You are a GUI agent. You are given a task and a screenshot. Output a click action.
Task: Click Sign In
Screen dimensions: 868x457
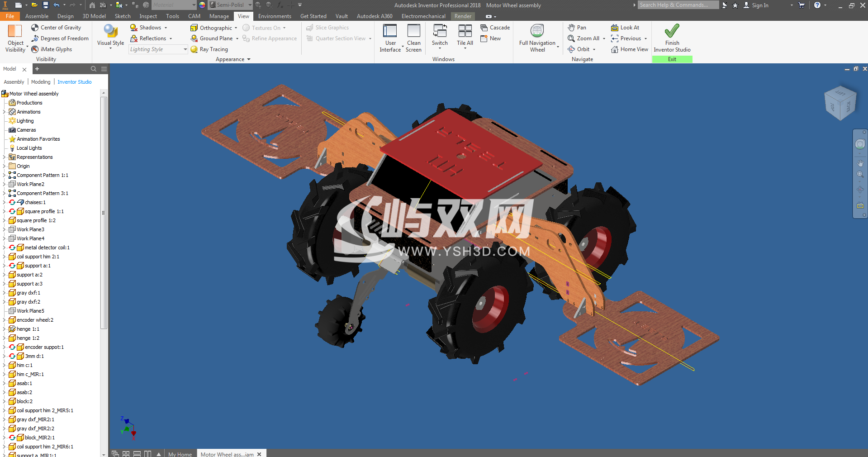[756, 5]
